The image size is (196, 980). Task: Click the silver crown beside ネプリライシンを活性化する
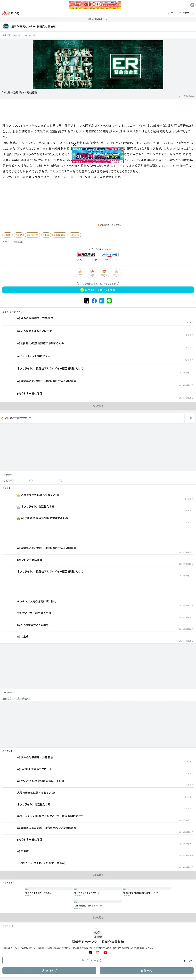[x=18, y=507]
